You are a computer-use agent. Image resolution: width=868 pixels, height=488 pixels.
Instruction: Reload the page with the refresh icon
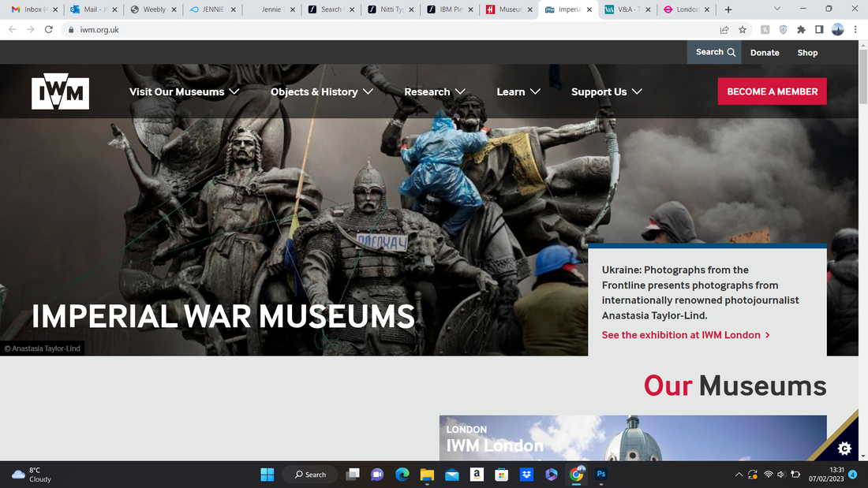pos(49,29)
